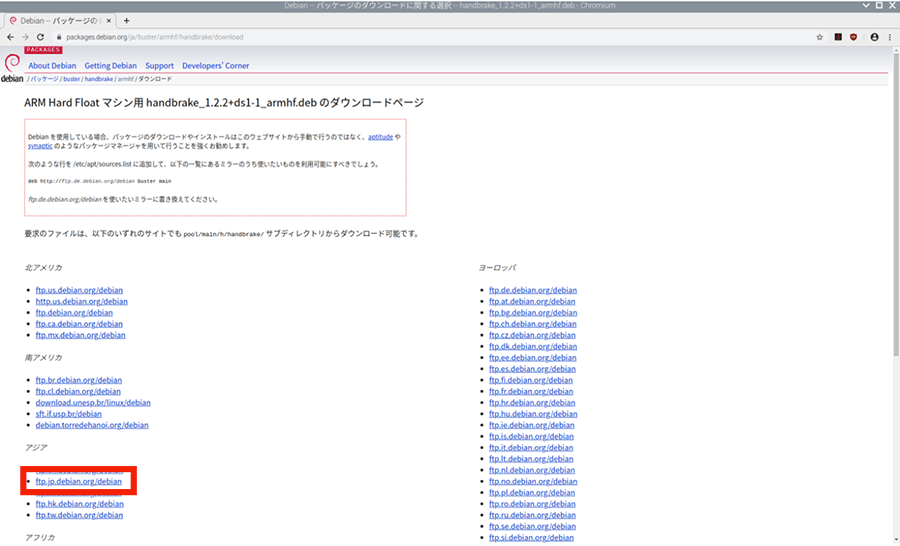Screen dimensions: 900x546
Task: Reload the page with the refresh icon
Action: 40,37
